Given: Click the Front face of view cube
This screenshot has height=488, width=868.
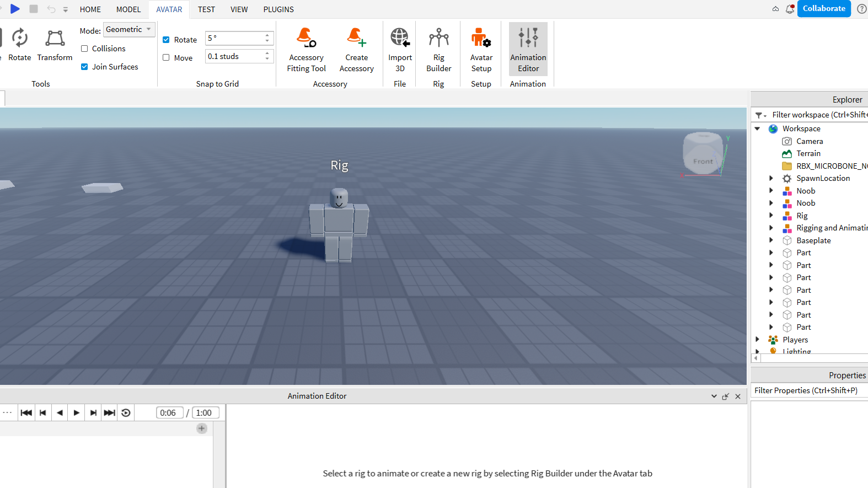Looking at the screenshot, I should pyautogui.click(x=703, y=160).
